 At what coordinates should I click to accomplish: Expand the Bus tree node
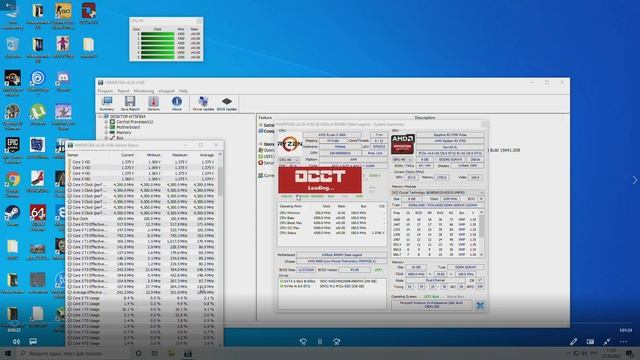pos(106,138)
